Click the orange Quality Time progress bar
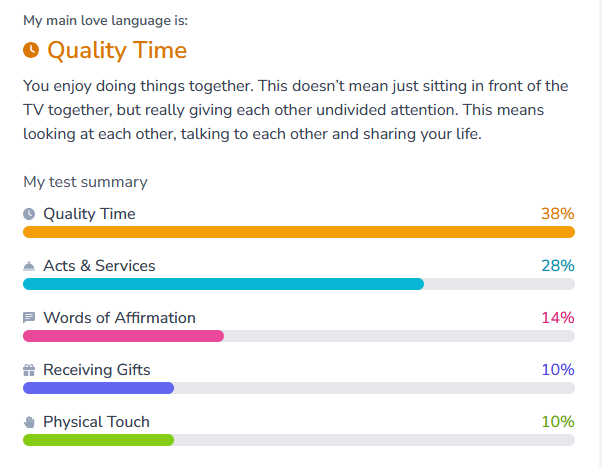Image resolution: width=602 pixels, height=467 pixels. (x=298, y=232)
